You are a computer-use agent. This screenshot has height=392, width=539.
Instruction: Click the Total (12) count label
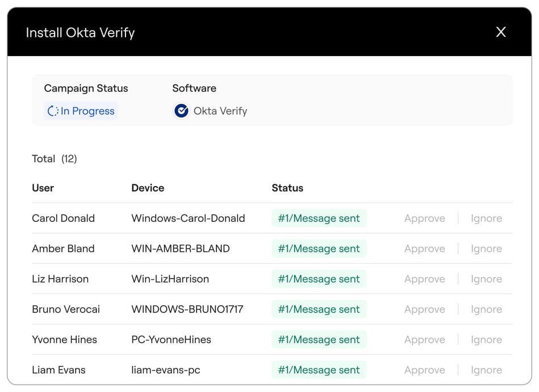(55, 159)
